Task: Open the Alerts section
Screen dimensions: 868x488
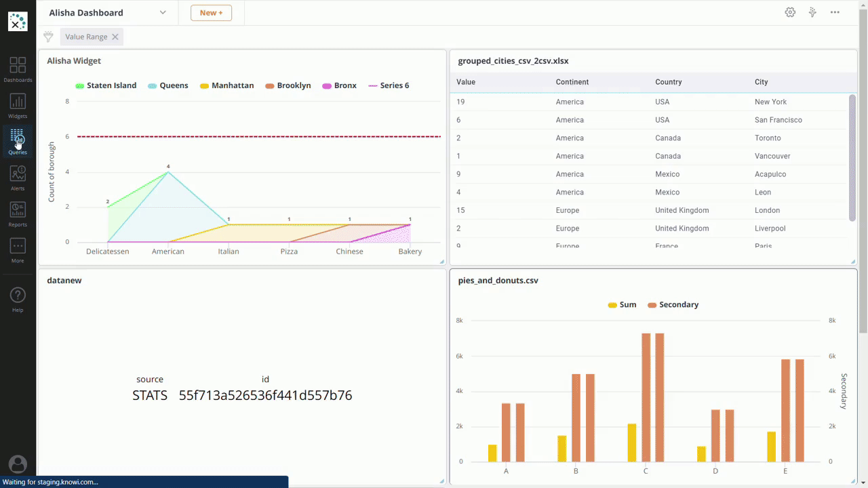Action: [18, 178]
